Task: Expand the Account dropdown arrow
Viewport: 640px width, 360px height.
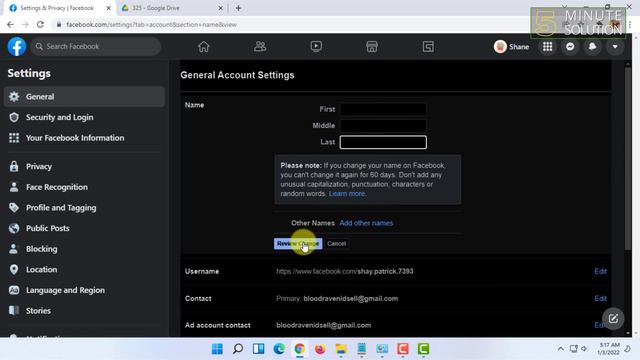Action: [615, 47]
